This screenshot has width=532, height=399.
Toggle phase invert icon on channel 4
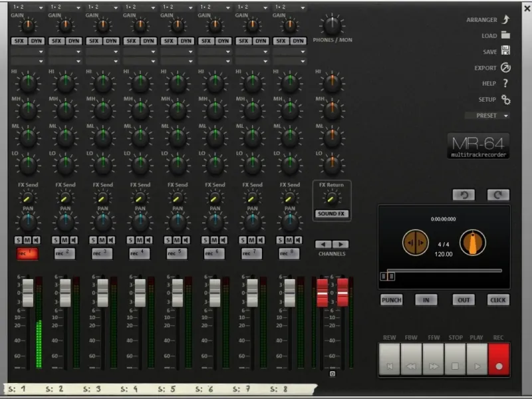[148, 240]
